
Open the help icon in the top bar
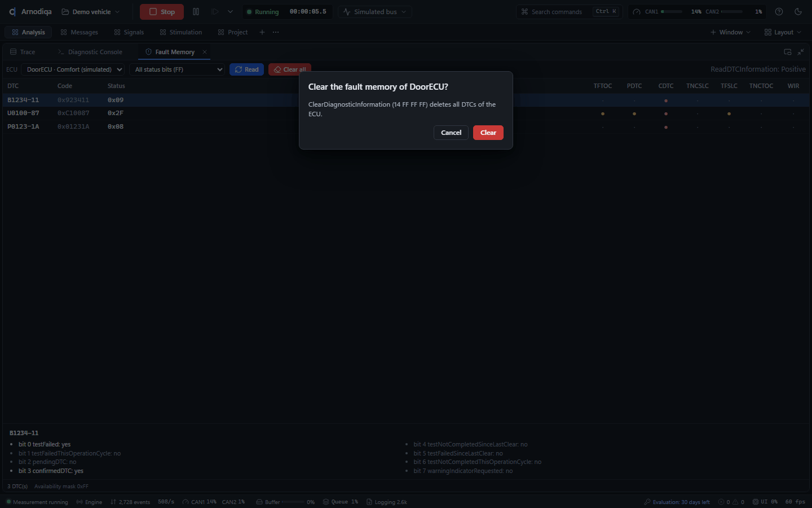pyautogui.click(x=779, y=12)
